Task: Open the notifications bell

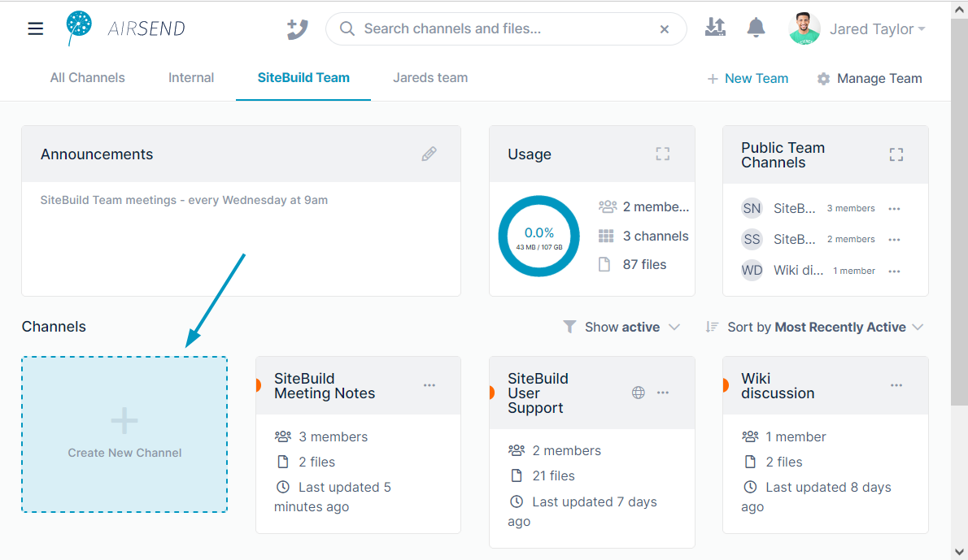Action: (x=756, y=28)
